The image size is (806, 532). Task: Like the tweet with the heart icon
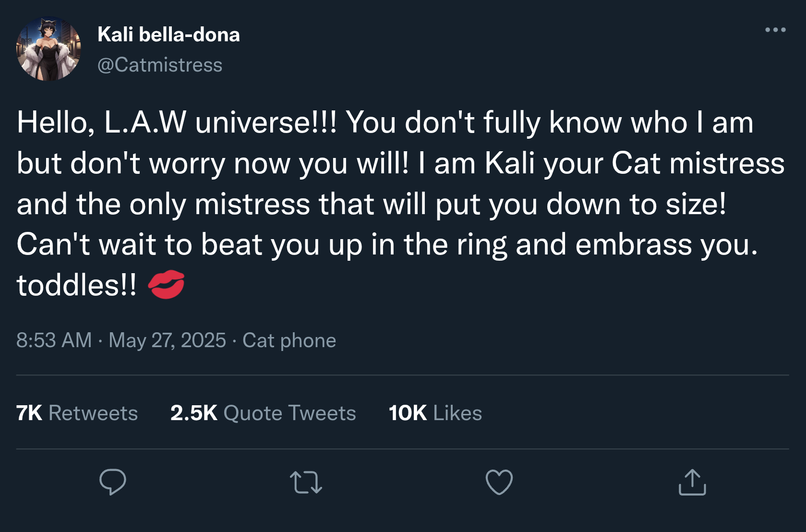(499, 482)
